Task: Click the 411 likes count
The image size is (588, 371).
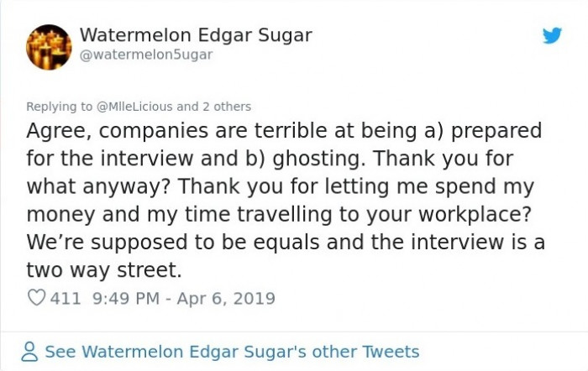Action: coord(66,298)
